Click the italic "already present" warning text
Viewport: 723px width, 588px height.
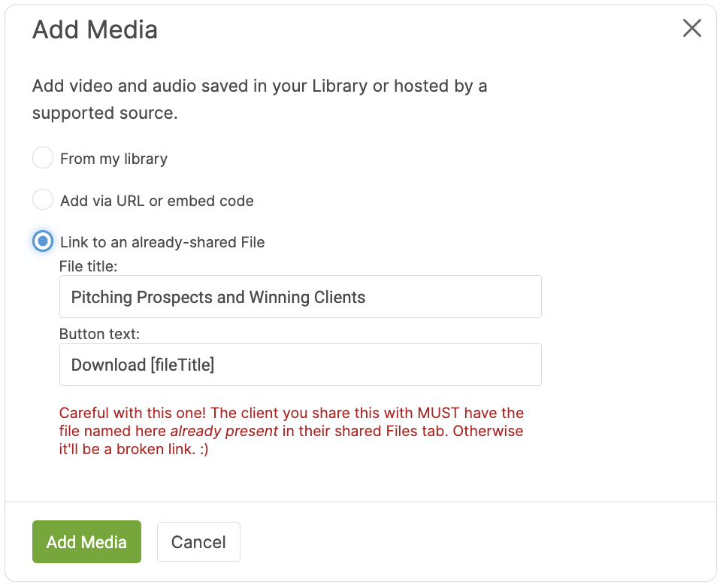pos(224,432)
